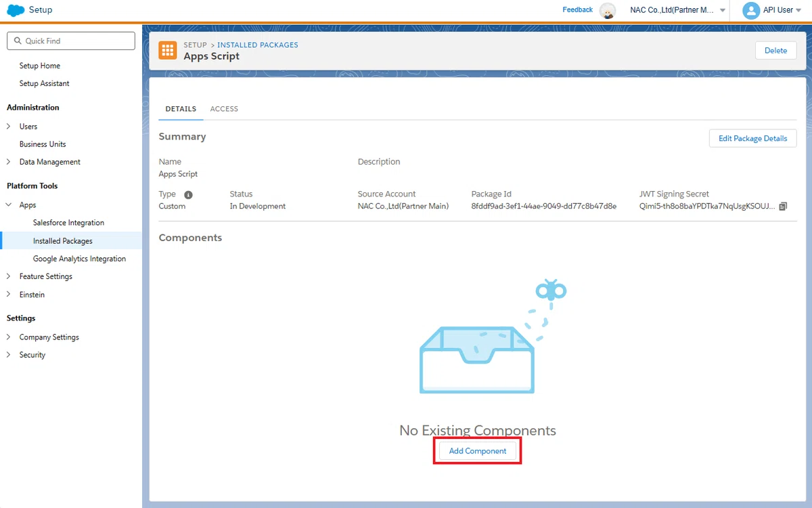
Task: Click the Package Id value
Action: 544,207
